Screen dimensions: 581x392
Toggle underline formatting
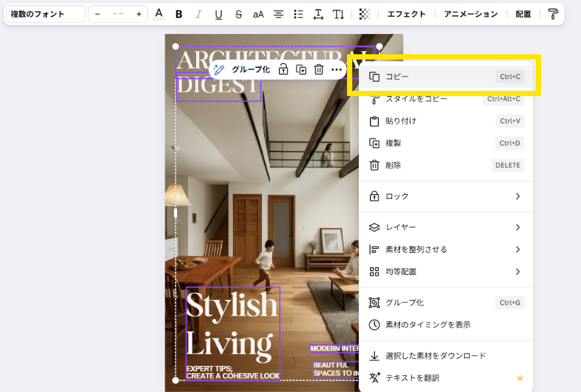pos(218,14)
